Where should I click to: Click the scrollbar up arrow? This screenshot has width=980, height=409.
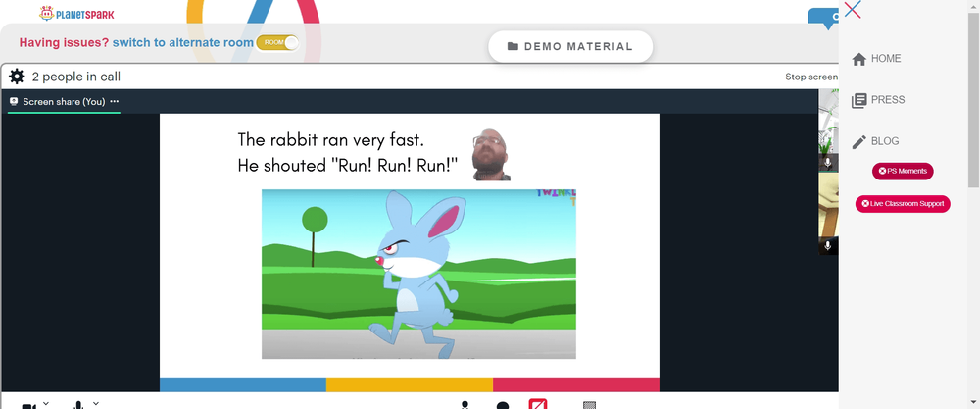click(x=974, y=5)
